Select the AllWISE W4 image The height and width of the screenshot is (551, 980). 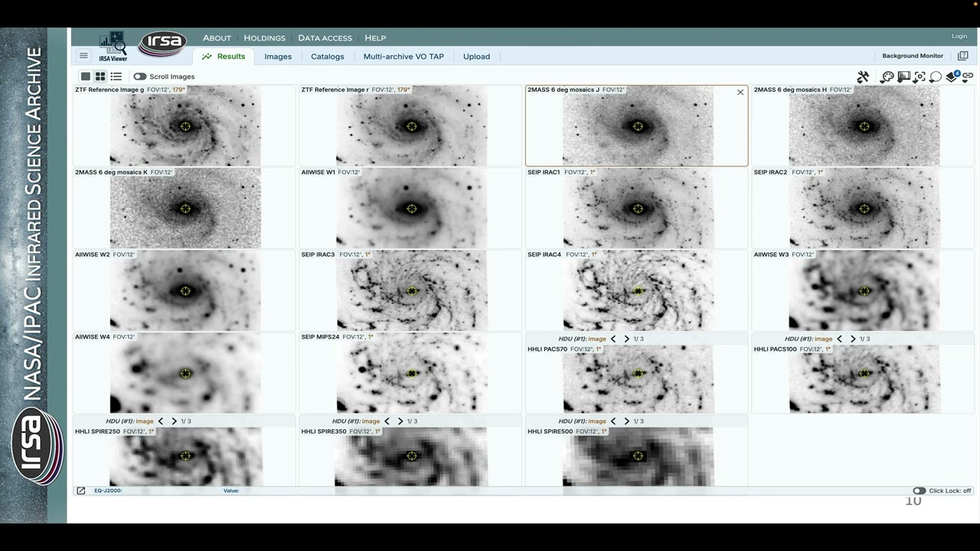pyautogui.click(x=185, y=373)
